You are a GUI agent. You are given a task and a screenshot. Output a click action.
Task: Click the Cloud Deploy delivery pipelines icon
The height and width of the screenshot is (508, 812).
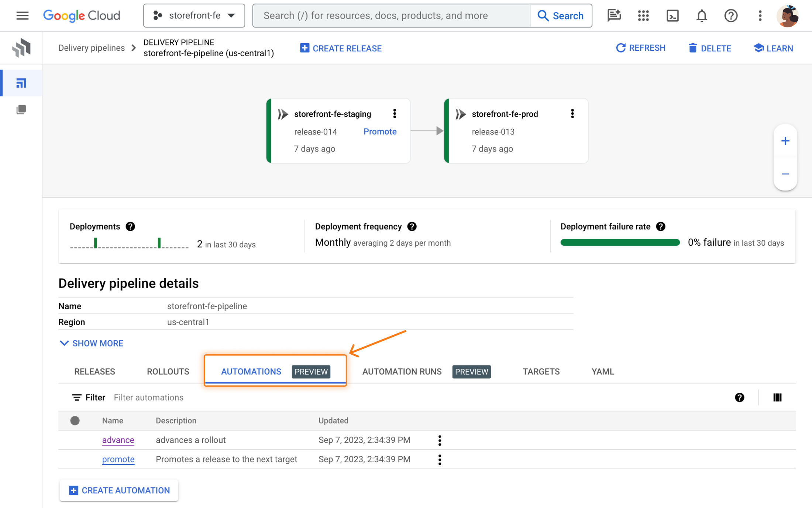pyautogui.click(x=21, y=83)
